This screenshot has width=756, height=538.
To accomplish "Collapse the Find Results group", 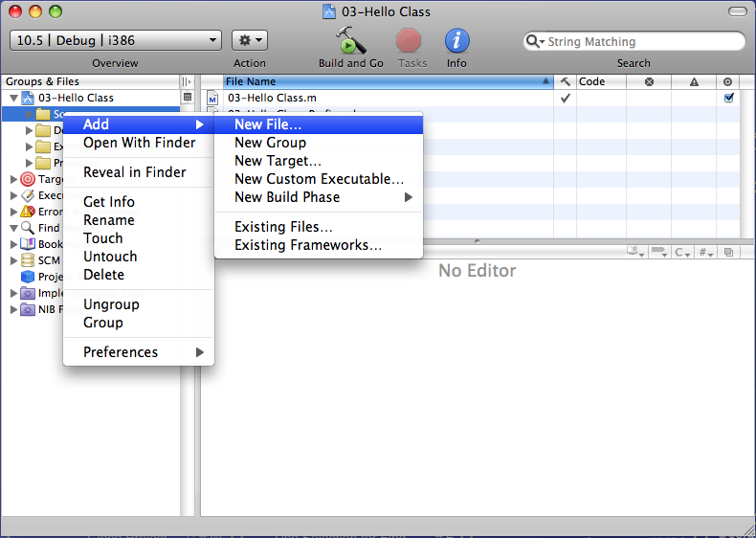I will [x=14, y=228].
